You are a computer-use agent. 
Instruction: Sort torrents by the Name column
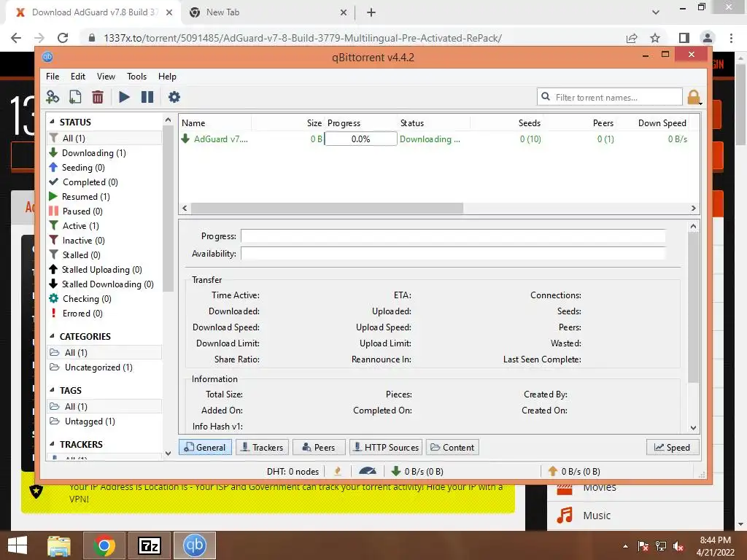[x=215, y=122]
